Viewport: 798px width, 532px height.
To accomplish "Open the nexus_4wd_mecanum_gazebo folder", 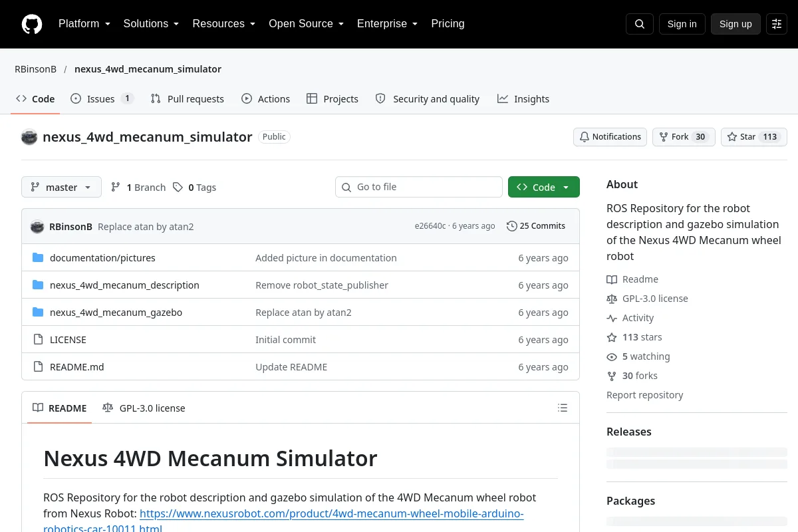I will (x=116, y=313).
